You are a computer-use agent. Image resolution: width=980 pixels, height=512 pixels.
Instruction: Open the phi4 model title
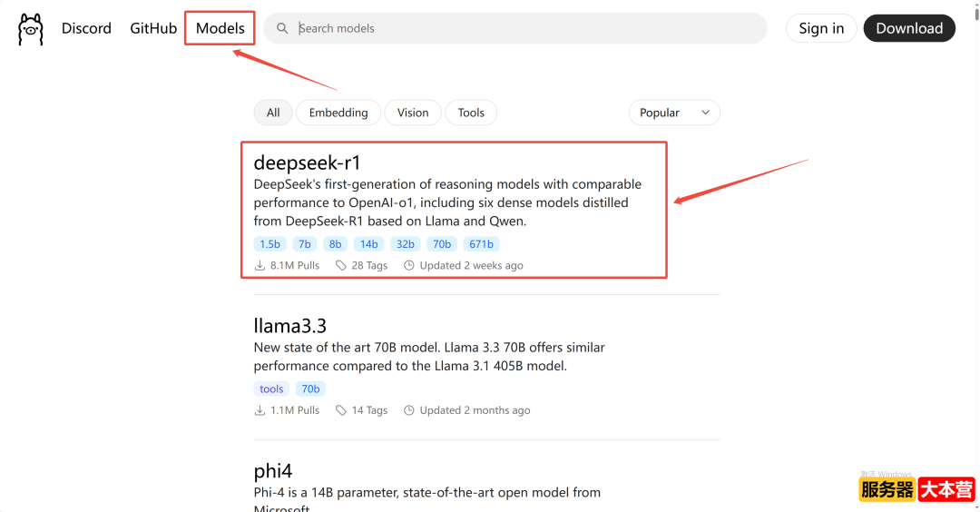pyautogui.click(x=273, y=471)
